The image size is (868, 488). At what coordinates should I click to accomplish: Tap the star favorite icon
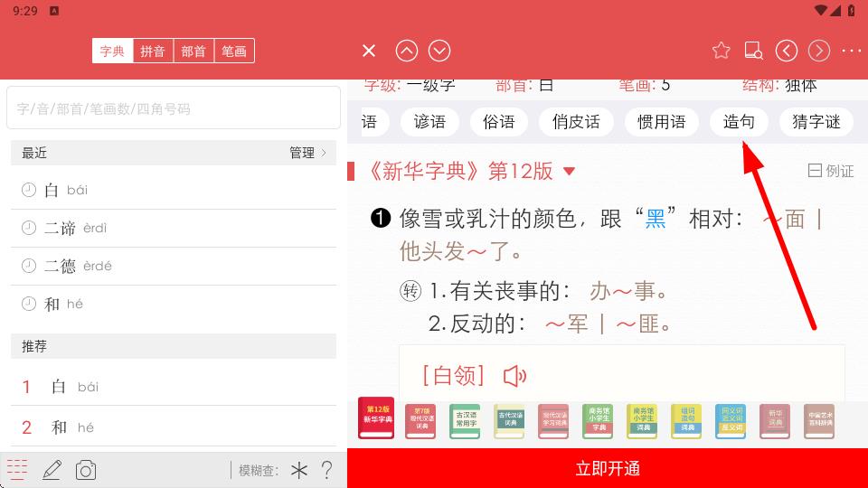[721, 51]
